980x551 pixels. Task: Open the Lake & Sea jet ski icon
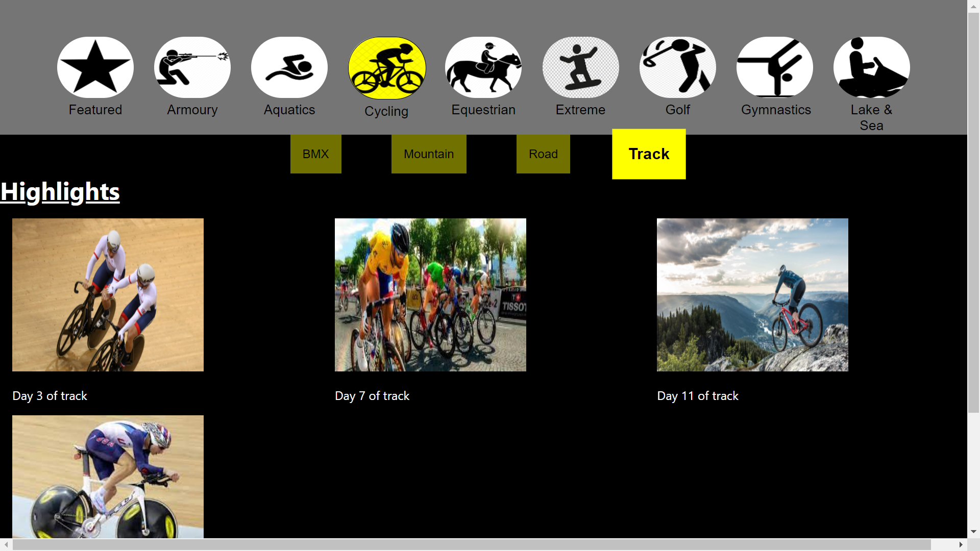tap(872, 67)
